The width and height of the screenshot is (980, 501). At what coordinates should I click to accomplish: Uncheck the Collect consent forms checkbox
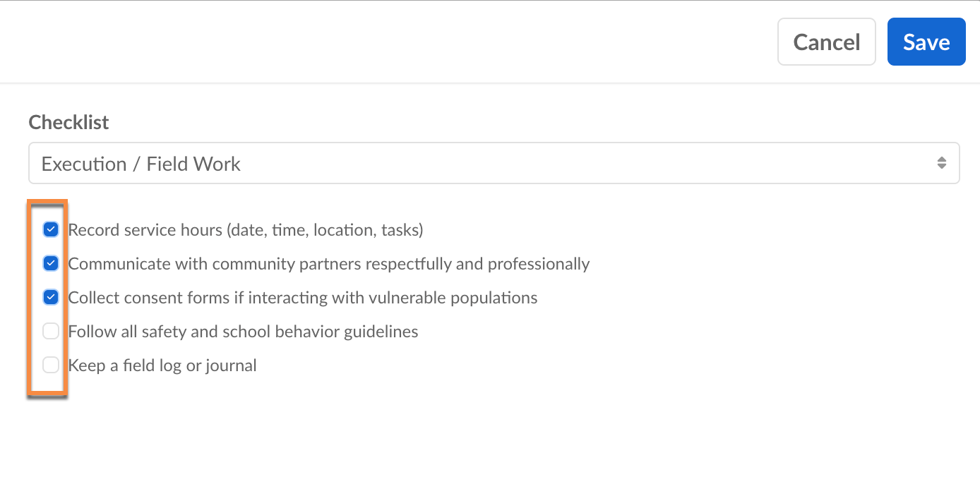tap(51, 297)
